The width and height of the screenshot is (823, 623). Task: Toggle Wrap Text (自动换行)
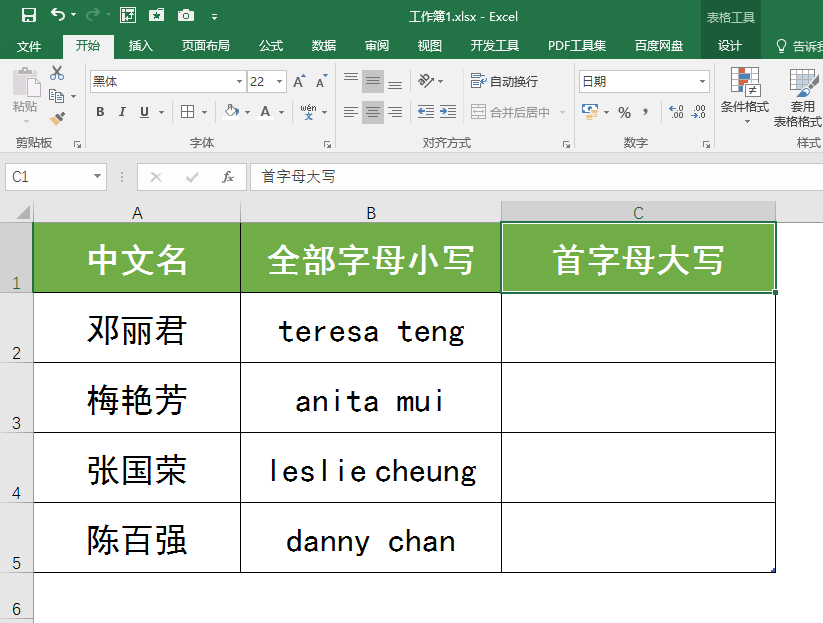point(504,81)
